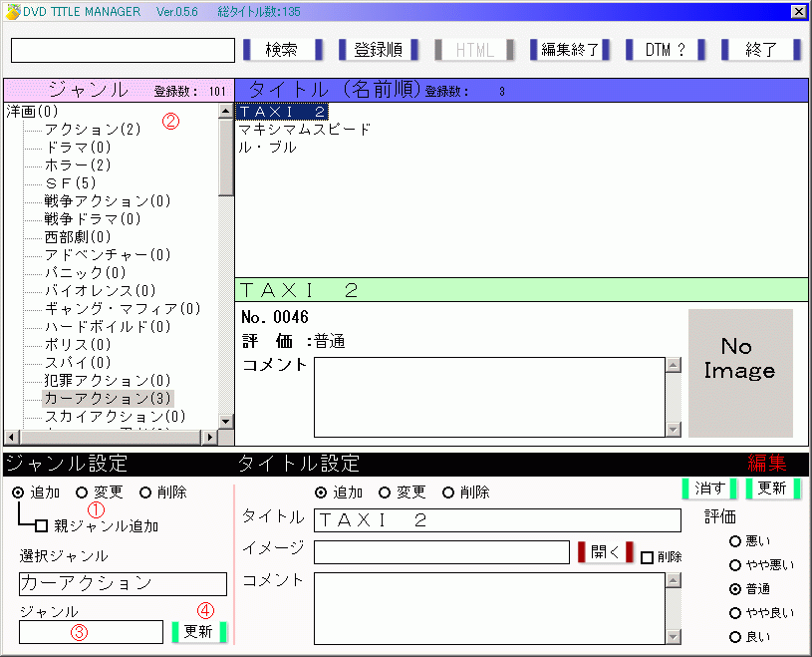The image size is (812, 657).
Task: Click the settings comment scroll down arrow
Action: coord(674,637)
